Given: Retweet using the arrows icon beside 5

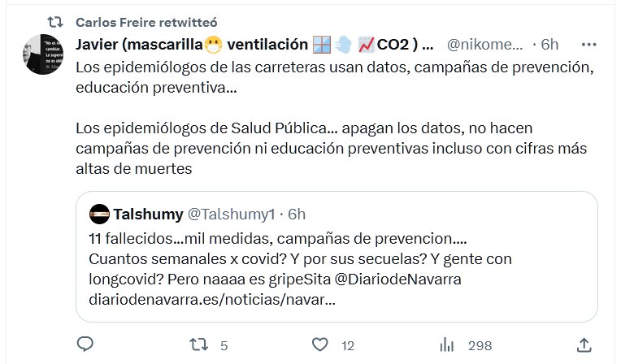Looking at the screenshot, I should click(198, 344).
